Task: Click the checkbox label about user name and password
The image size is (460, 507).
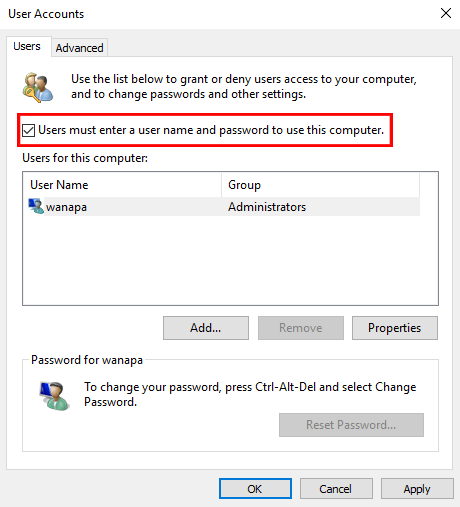Action: point(211,130)
